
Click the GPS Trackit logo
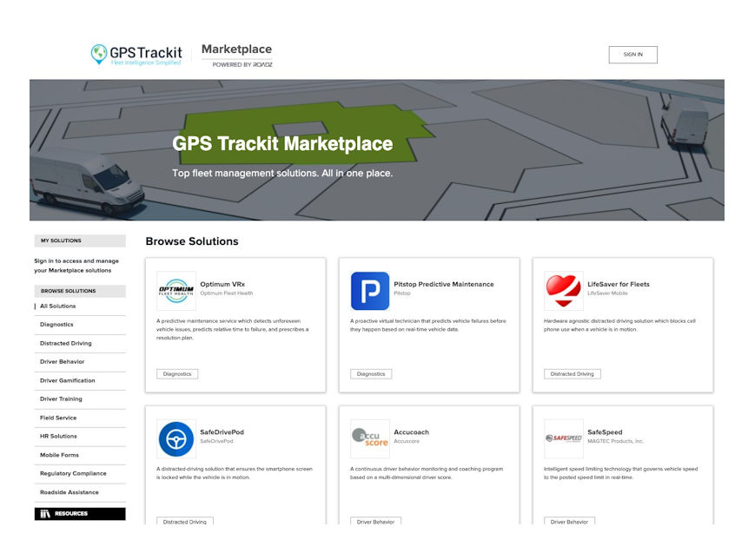point(136,55)
